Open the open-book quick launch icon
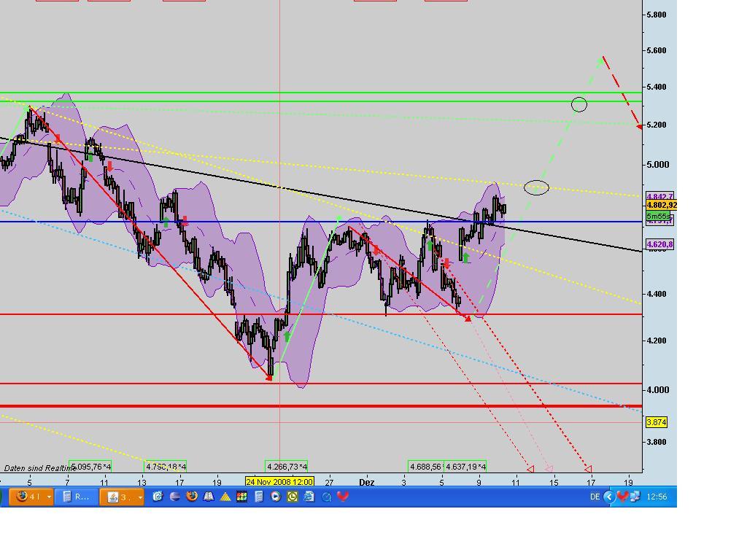Viewport: 747px width, 560px height. tap(209, 497)
